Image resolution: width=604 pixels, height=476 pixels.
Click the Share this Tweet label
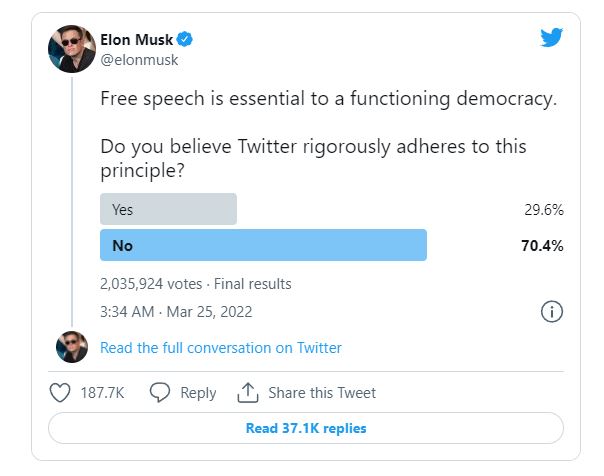point(322,393)
